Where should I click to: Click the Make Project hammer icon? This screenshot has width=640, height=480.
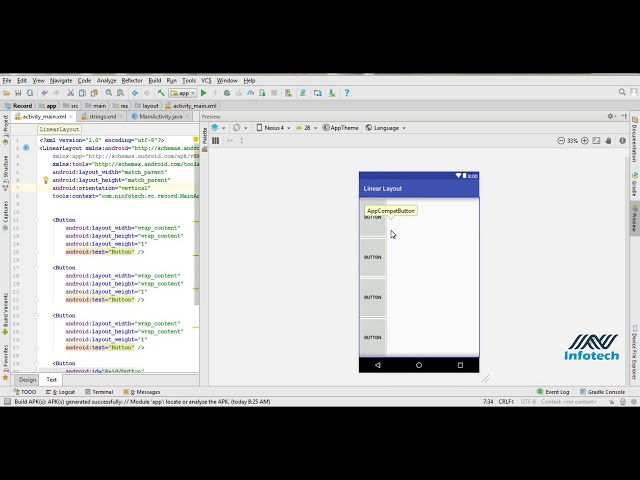pyautogui.click(x=161, y=93)
